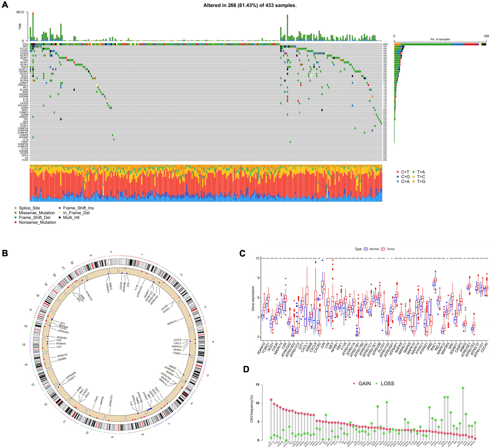
Task: Click the C>A legend color square
Action: click(x=398, y=182)
